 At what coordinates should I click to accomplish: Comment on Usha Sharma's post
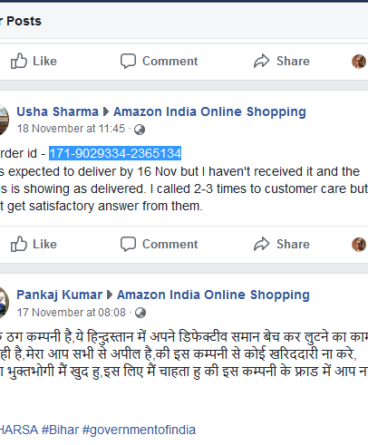[159, 244]
